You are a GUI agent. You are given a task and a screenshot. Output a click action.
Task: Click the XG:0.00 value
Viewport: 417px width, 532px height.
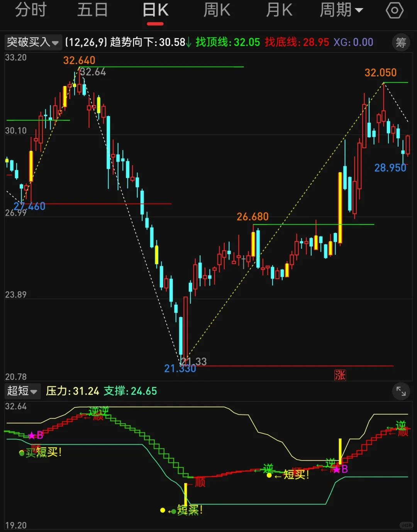tap(353, 42)
